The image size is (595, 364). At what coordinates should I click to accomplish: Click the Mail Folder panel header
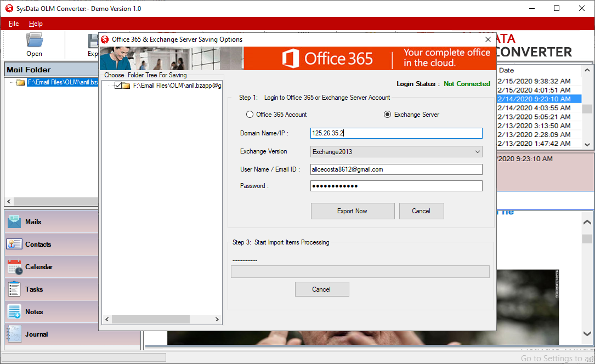tap(52, 70)
